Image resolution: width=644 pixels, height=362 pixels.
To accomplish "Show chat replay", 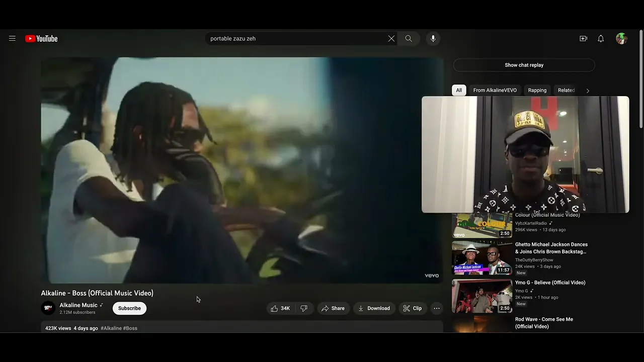I will (x=524, y=65).
